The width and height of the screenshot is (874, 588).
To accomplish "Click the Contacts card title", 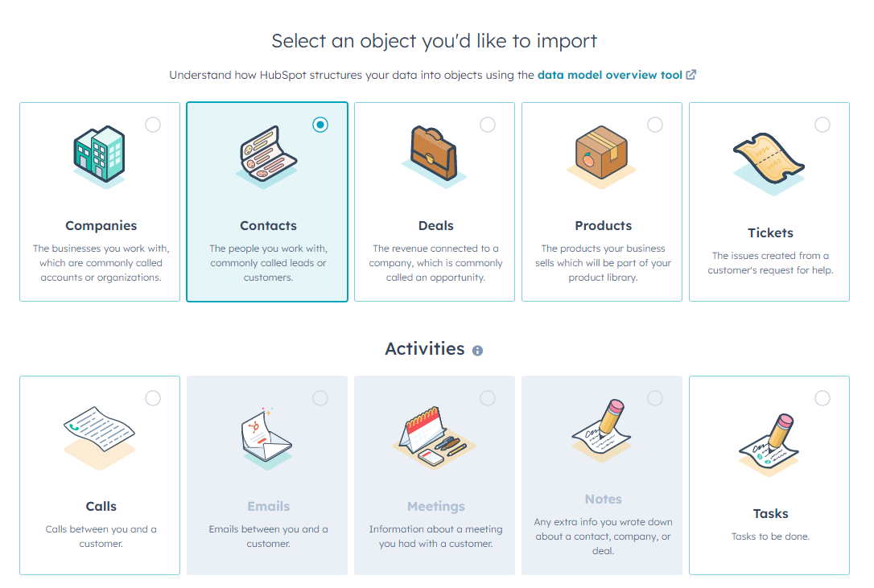I will point(268,226).
